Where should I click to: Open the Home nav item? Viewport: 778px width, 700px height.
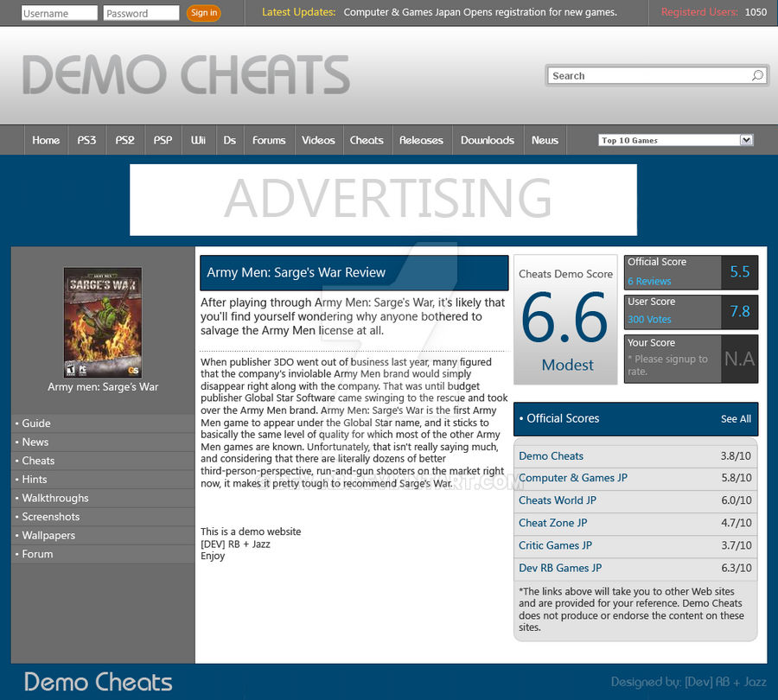pyautogui.click(x=46, y=140)
